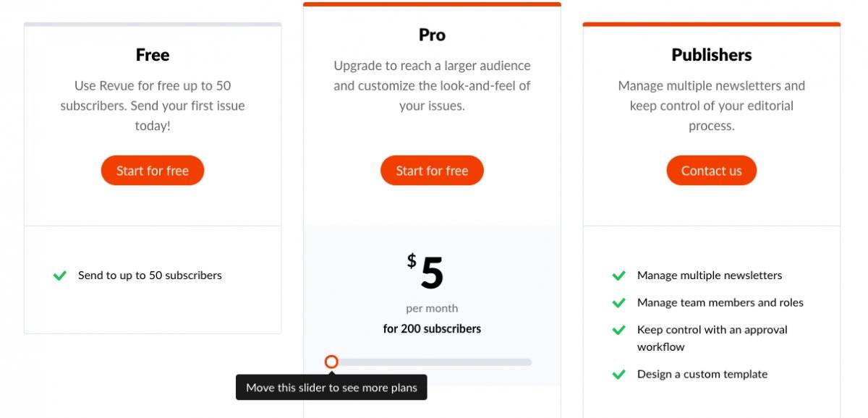Click 'Send to up to 50 subscribers' text
This screenshot has height=418, width=868.
coord(150,276)
